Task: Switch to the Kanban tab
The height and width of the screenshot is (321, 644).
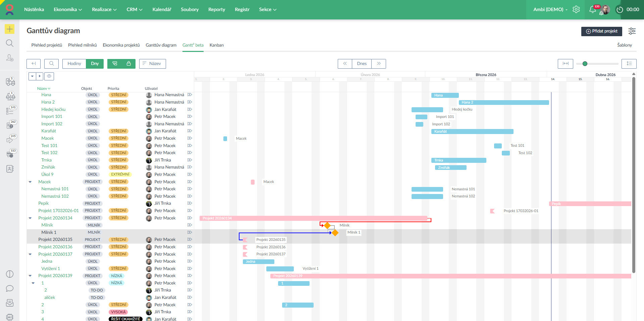Action: [x=216, y=45]
